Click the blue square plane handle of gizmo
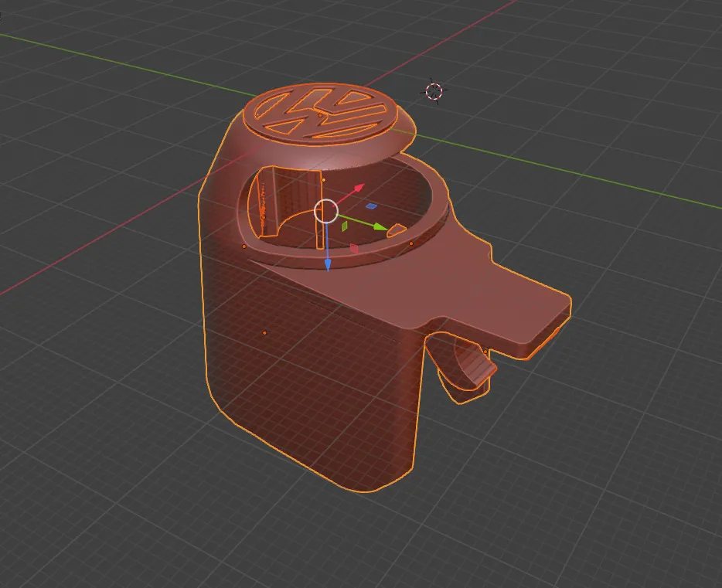722x588 pixels. 371,206
